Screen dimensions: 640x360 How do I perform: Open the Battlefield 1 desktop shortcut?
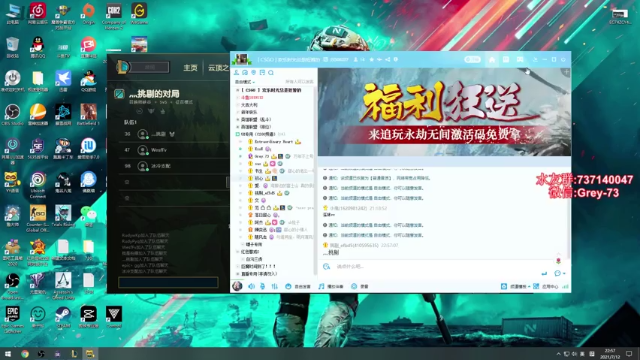88,114
